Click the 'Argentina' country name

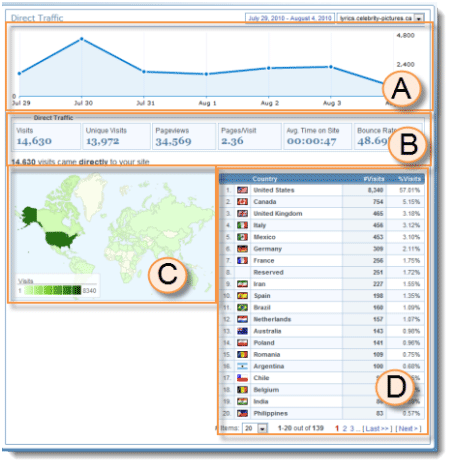pyautogui.click(x=269, y=366)
